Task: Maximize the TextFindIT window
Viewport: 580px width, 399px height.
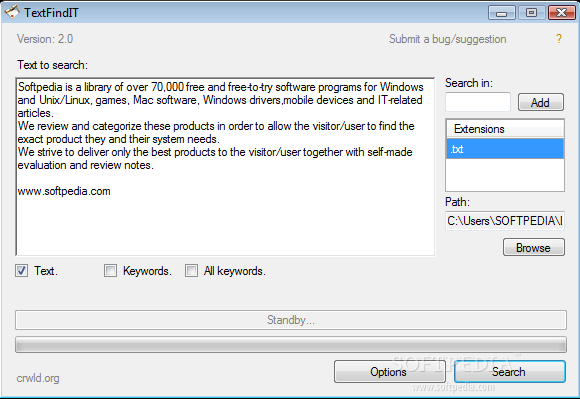Action: (x=532, y=13)
